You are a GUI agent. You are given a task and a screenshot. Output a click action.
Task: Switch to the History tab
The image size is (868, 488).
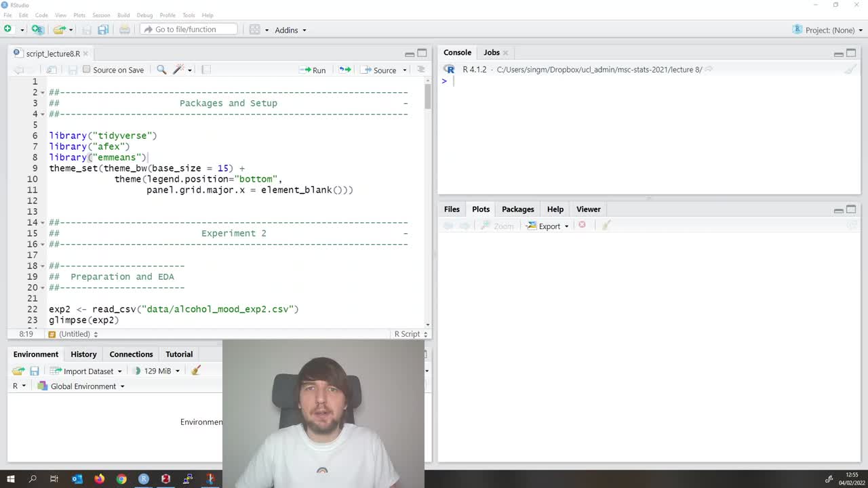pyautogui.click(x=83, y=354)
